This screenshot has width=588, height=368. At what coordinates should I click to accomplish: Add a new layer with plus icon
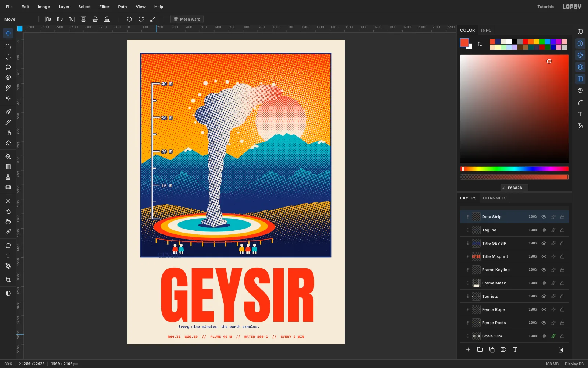coord(468,350)
